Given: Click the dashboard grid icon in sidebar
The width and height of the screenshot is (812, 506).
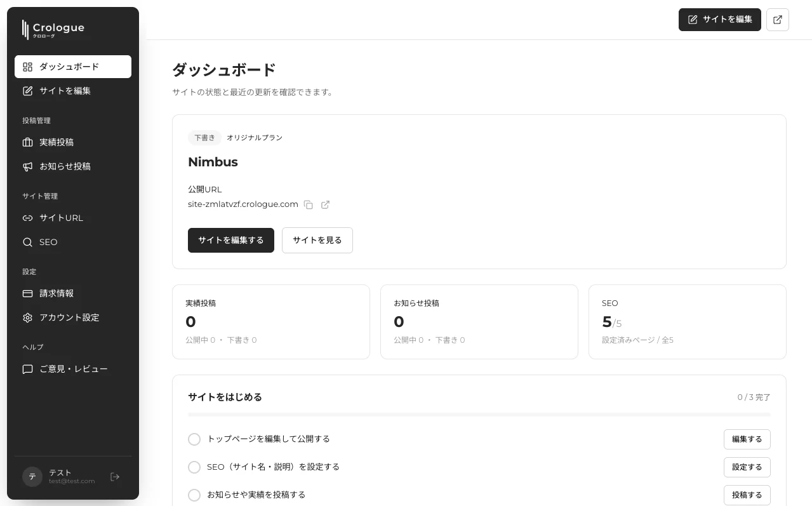Looking at the screenshot, I should [x=27, y=67].
